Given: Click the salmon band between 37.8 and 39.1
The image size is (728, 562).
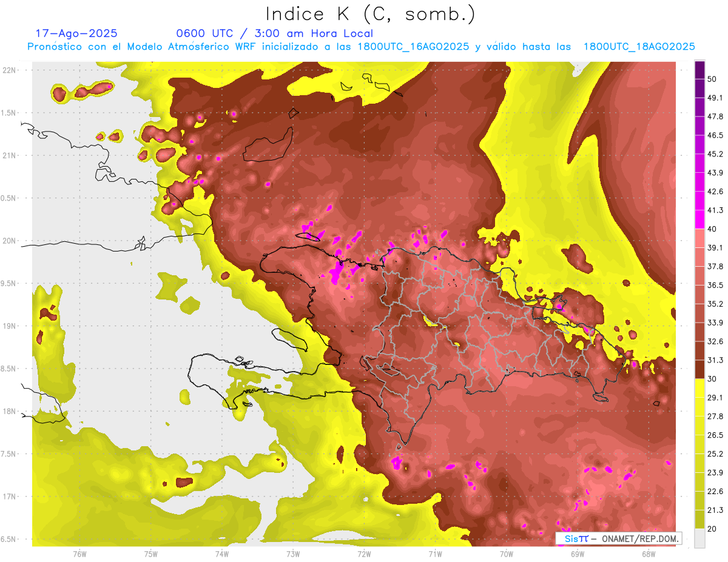Looking at the screenshot, I should (699, 257).
